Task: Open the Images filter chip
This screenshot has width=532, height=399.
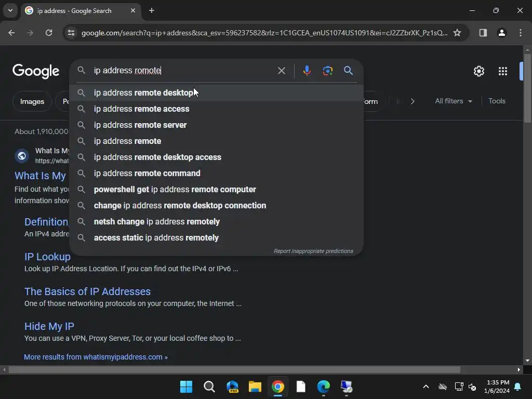Action: pyautogui.click(x=32, y=101)
